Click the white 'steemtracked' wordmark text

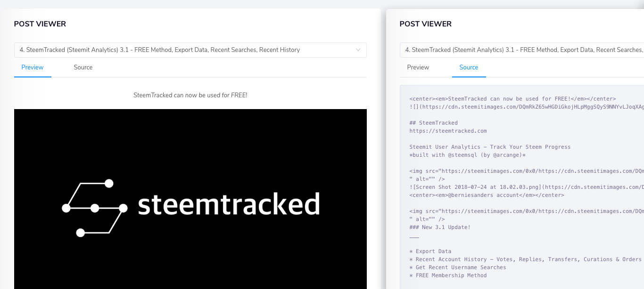[x=229, y=204]
